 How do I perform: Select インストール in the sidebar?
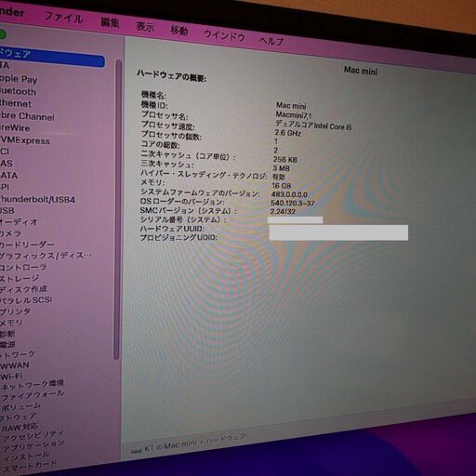pyautogui.click(x=25, y=456)
